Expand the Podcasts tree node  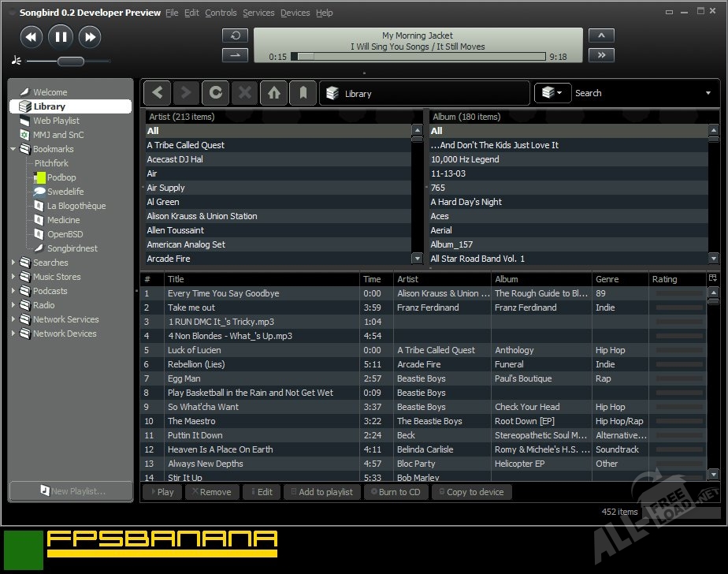(13, 291)
